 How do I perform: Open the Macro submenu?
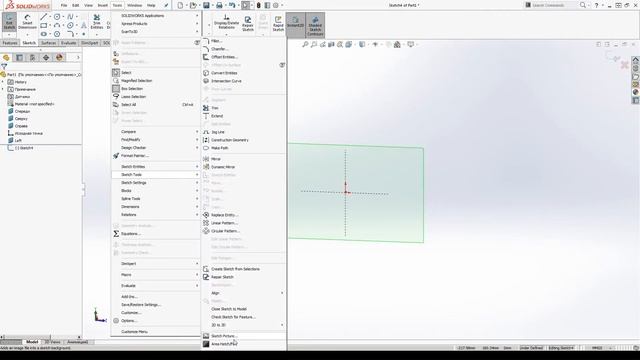pyautogui.click(x=156, y=275)
